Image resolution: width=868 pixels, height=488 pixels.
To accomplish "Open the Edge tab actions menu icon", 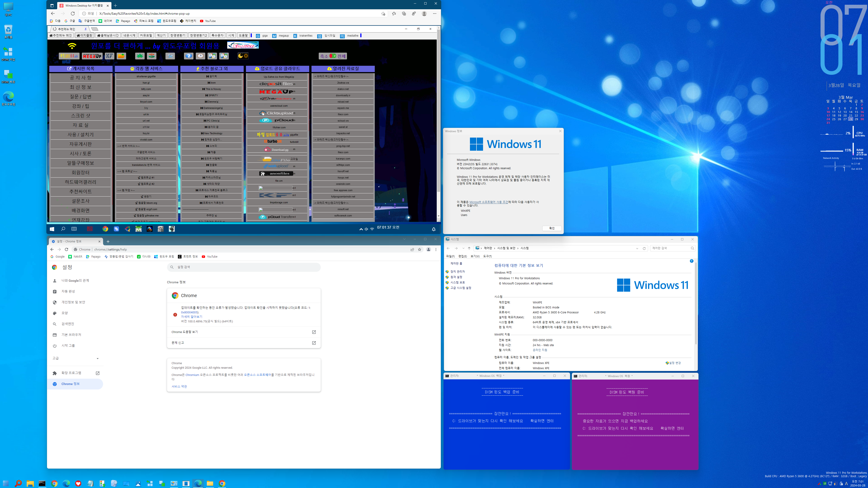I will pos(52,5).
